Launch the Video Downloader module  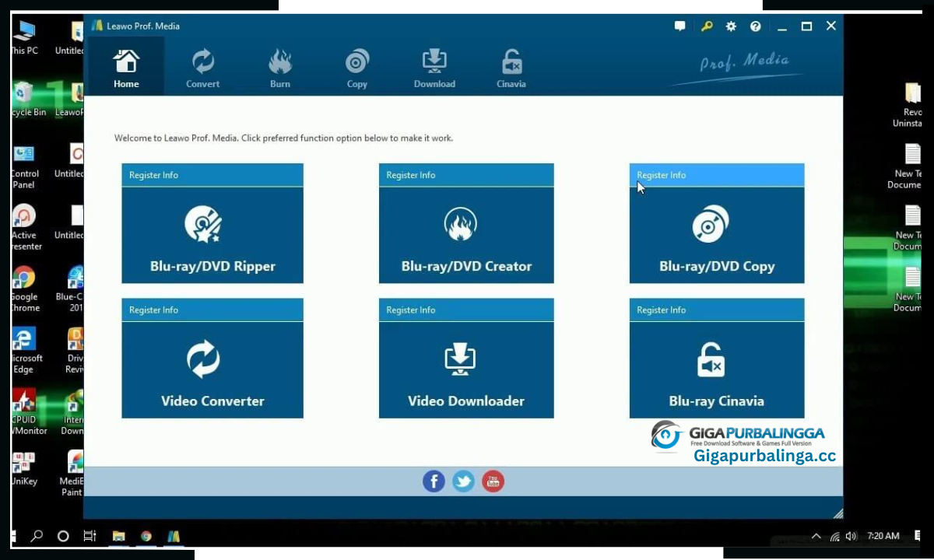point(466,370)
